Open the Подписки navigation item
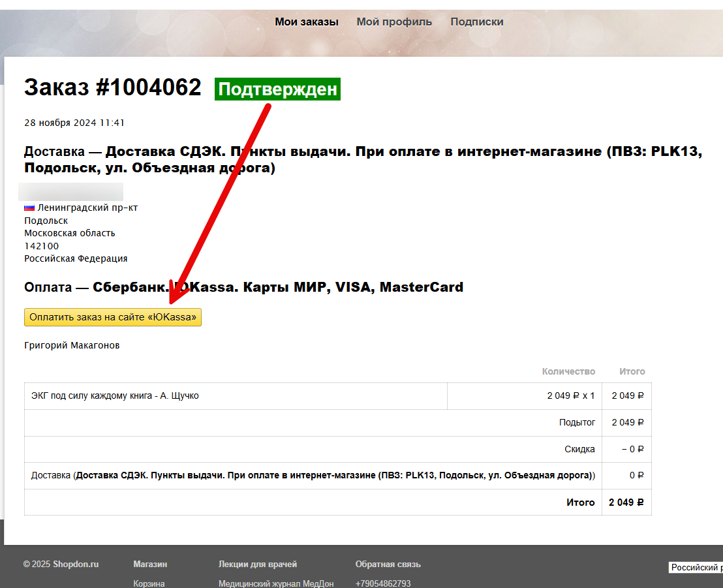 pos(476,22)
